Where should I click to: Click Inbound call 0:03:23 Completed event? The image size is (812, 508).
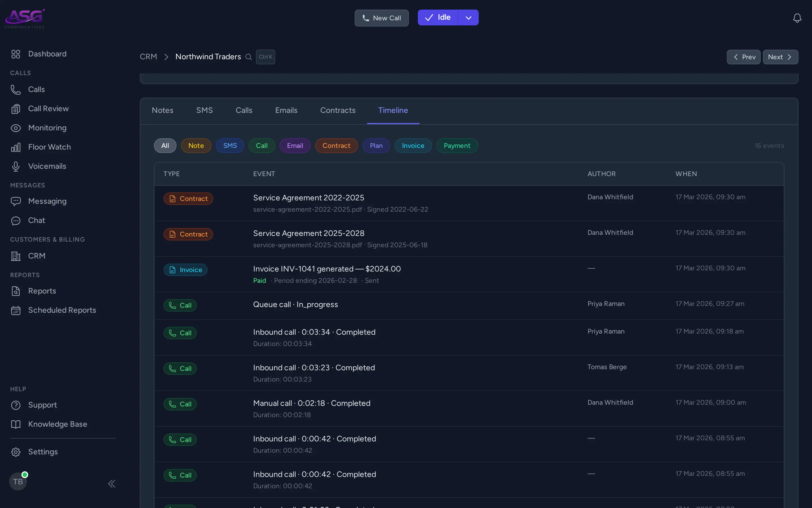pyautogui.click(x=314, y=367)
